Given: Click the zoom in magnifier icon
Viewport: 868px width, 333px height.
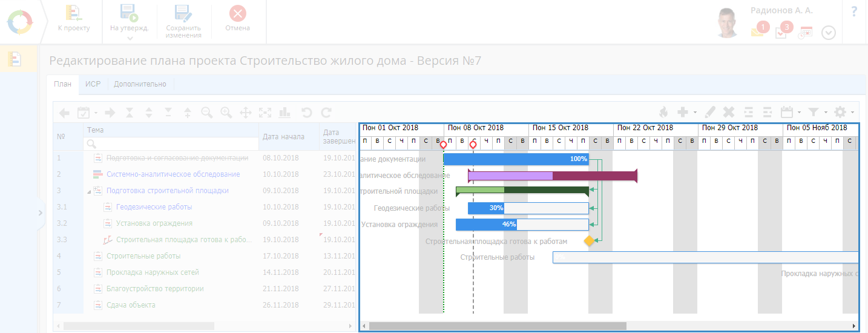Looking at the screenshot, I should [226, 112].
